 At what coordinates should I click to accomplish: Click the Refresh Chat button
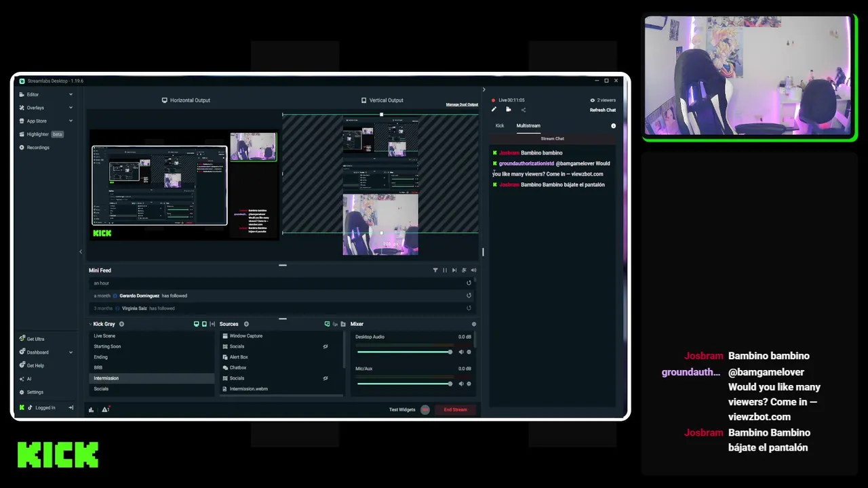click(603, 110)
